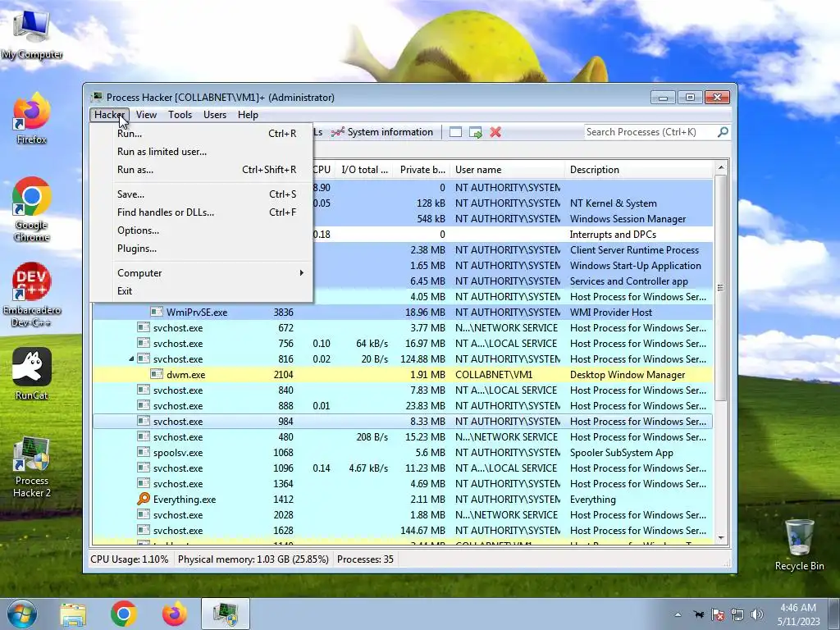Select the dwm.exe process row

[x=403, y=374]
